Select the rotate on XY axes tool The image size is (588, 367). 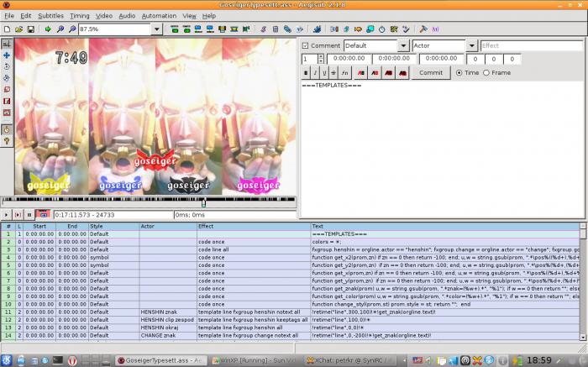[x=7, y=78]
